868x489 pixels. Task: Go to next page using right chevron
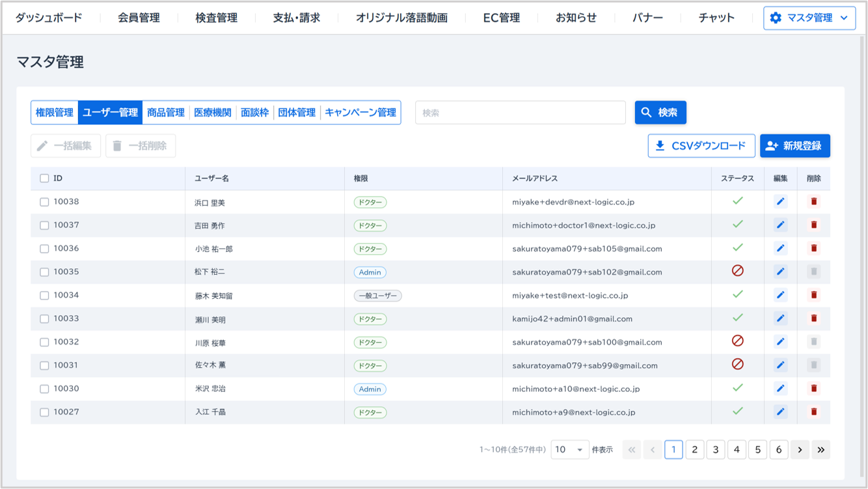tap(800, 450)
